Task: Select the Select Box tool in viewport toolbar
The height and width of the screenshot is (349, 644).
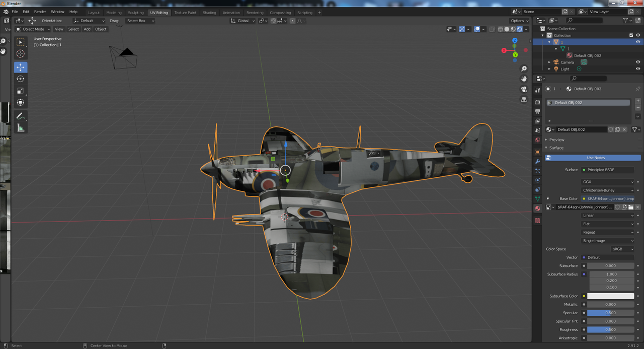Action: point(20,42)
